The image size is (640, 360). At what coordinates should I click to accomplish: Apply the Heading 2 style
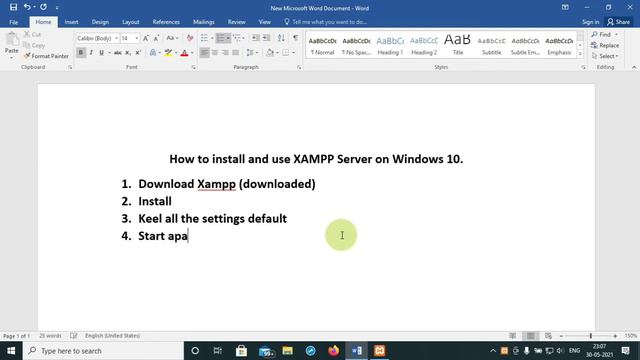[x=424, y=45]
